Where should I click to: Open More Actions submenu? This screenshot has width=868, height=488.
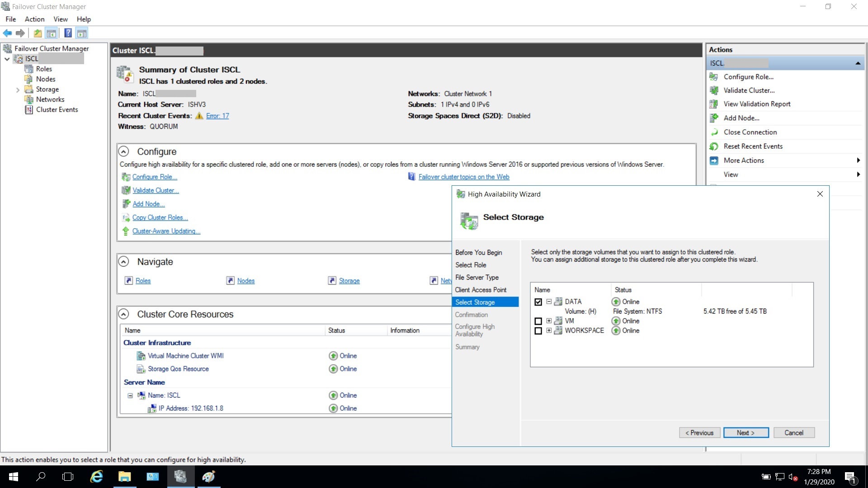click(744, 160)
